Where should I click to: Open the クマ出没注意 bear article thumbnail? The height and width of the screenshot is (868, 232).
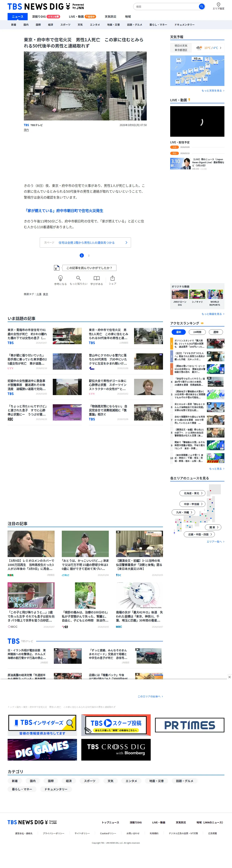tap(148, 362)
